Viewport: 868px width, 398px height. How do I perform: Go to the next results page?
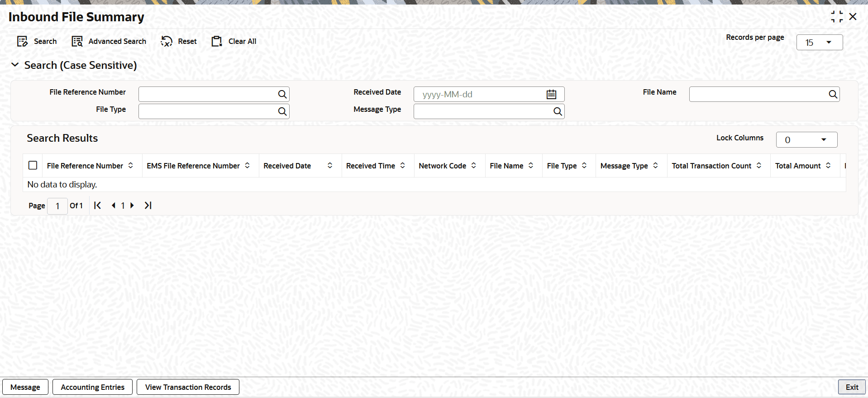pos(132,206)
